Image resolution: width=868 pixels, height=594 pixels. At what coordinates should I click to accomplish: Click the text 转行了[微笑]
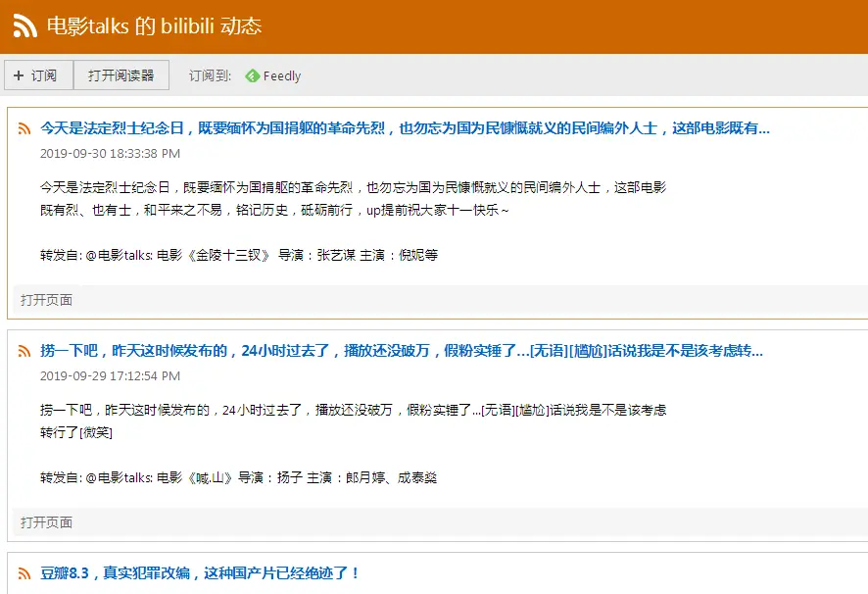tap(76, 432)
